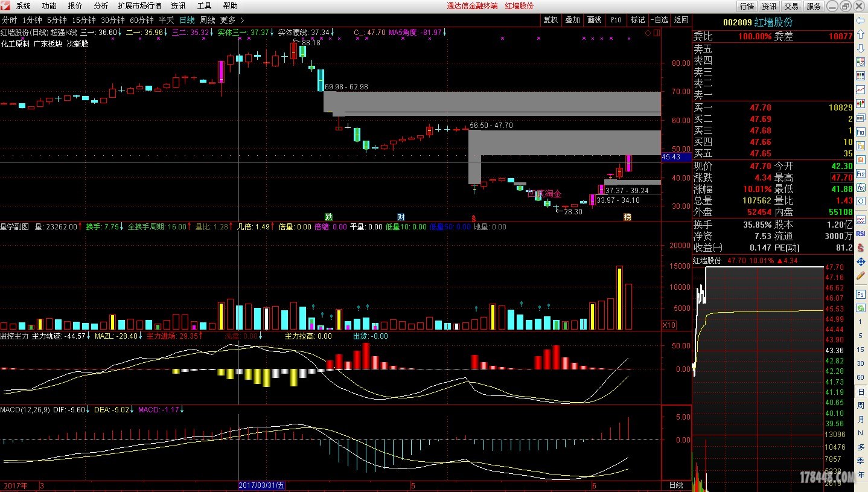Open the f(x) formula icon
The height and width of the screenshot is (492, 868).
click(860, 188)
